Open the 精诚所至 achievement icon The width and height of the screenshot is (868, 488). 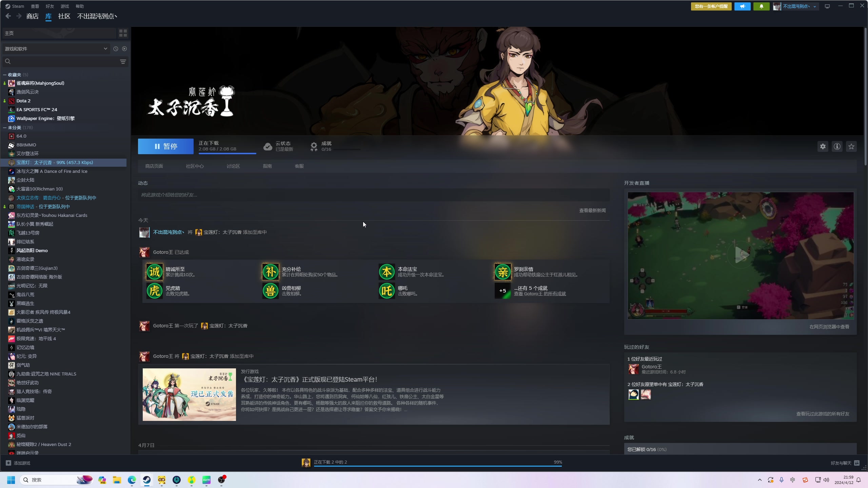click(x=155, y=272)
